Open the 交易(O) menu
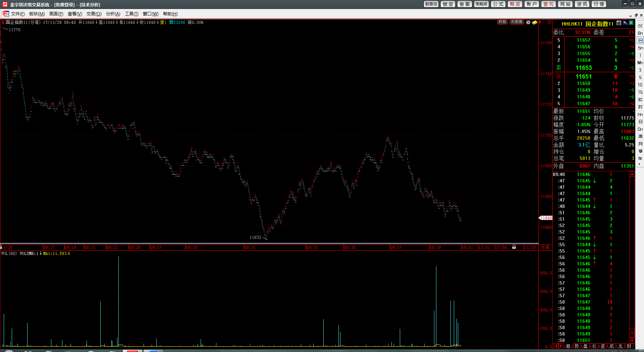644x352 pixels. click(94, 14)
